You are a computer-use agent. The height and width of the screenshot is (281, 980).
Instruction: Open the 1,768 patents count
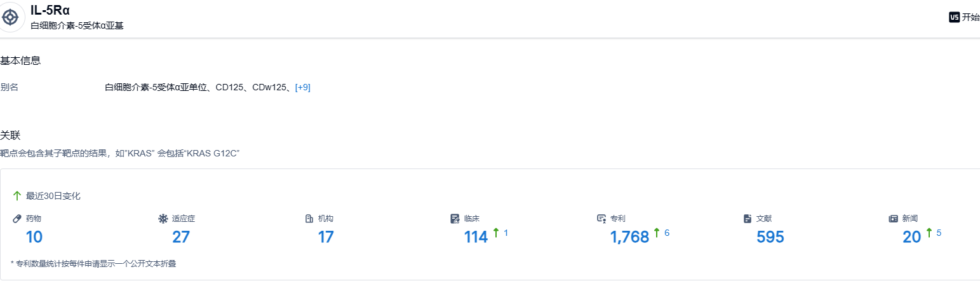pyautogui.click(x=629, y=237)
